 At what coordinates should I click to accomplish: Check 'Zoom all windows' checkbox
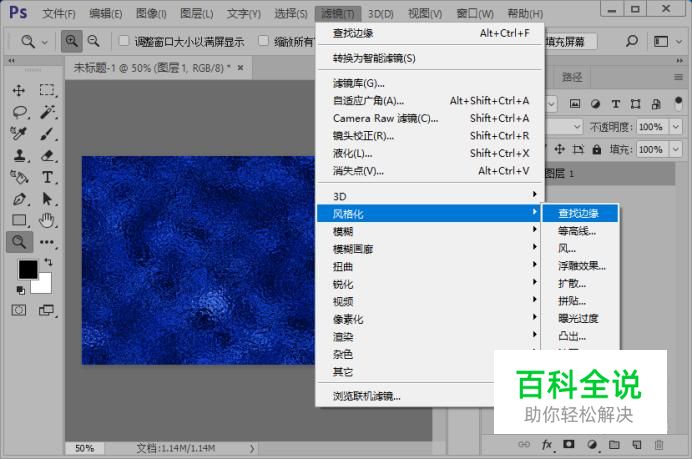[263, 41]
